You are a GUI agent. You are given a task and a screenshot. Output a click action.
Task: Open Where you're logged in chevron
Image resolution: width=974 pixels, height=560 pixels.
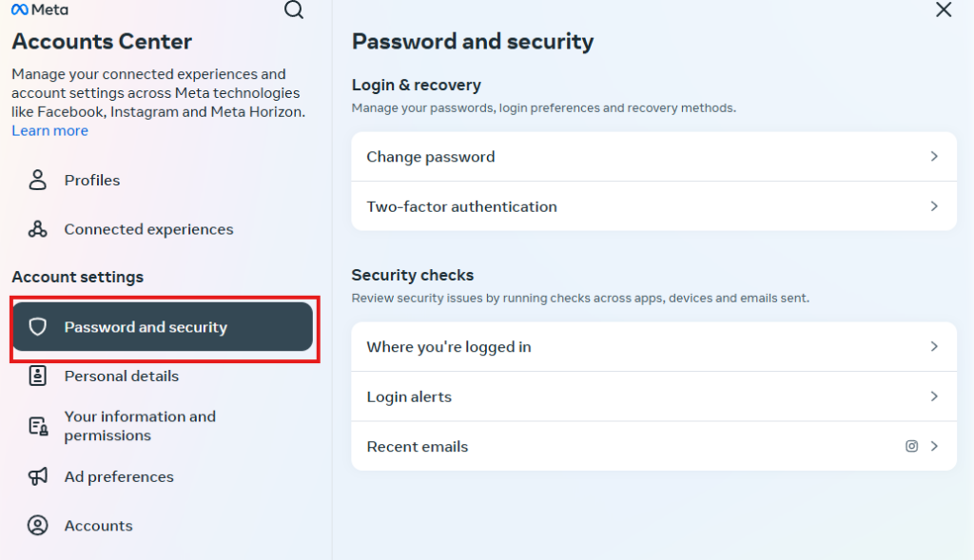934,346
